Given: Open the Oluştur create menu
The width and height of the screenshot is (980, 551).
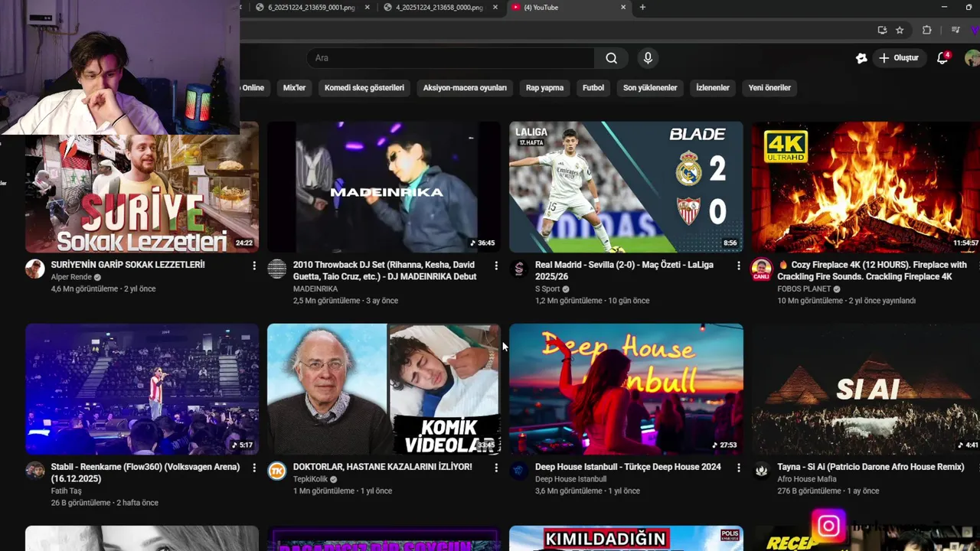Looking at the screenshot, I should [x=898, y=58].
